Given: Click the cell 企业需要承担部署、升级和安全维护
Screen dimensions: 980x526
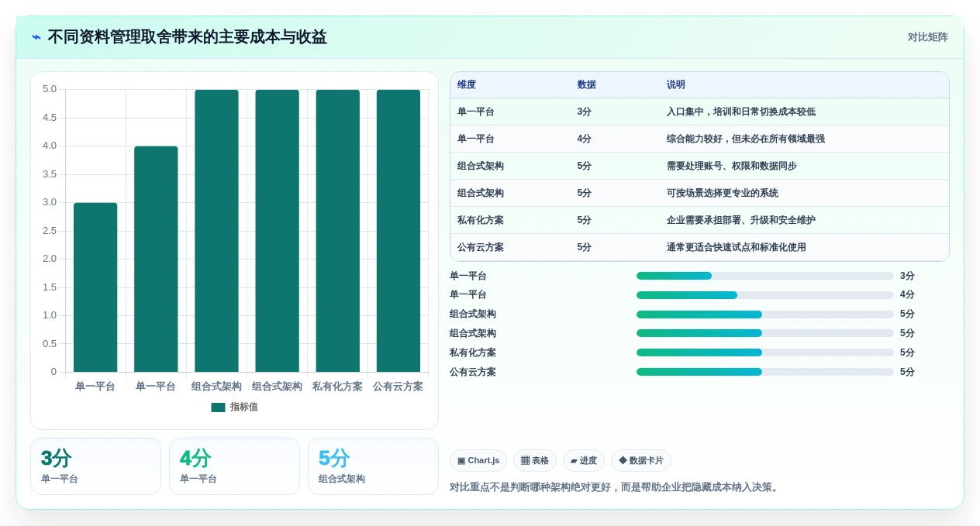Looking at the screenshot, I should click(741, 220).
